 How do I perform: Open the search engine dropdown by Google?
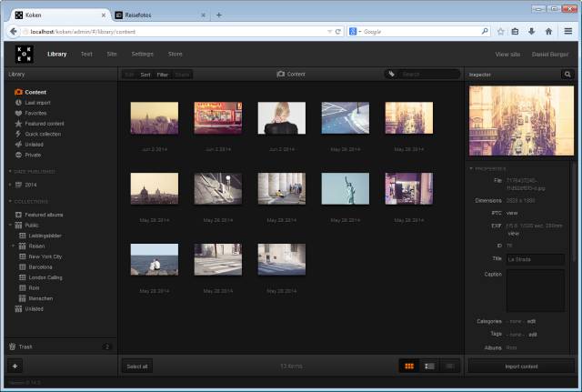pos(360,32)
